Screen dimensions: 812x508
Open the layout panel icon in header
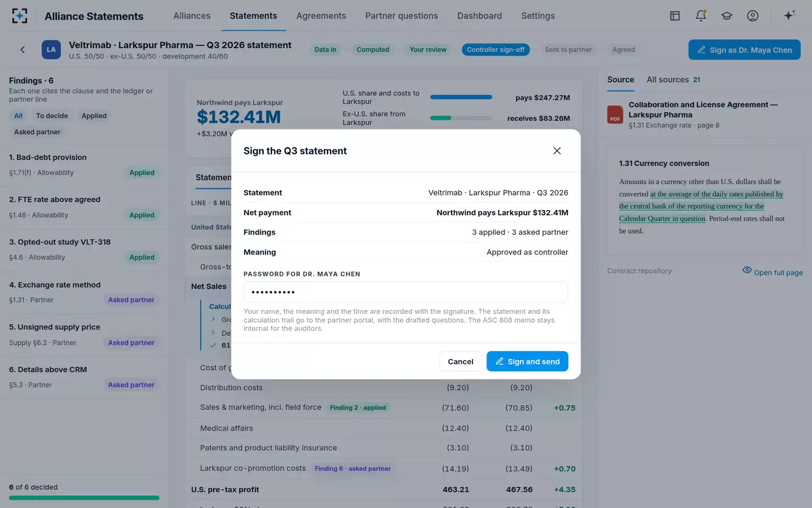675,16
